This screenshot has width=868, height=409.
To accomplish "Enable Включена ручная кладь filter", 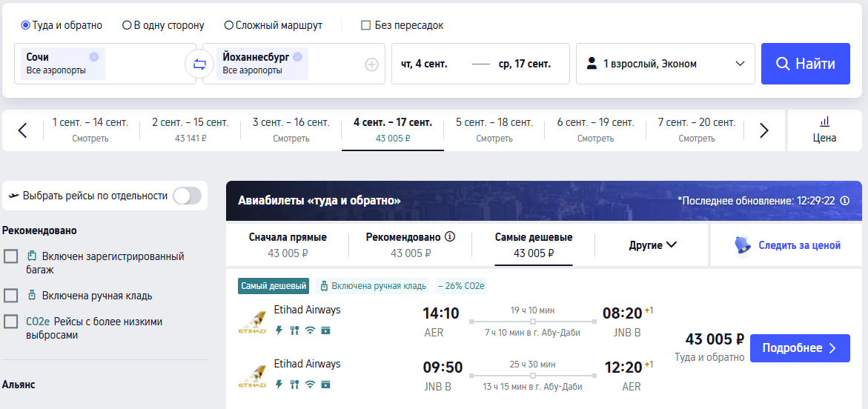I will [11, 296].
